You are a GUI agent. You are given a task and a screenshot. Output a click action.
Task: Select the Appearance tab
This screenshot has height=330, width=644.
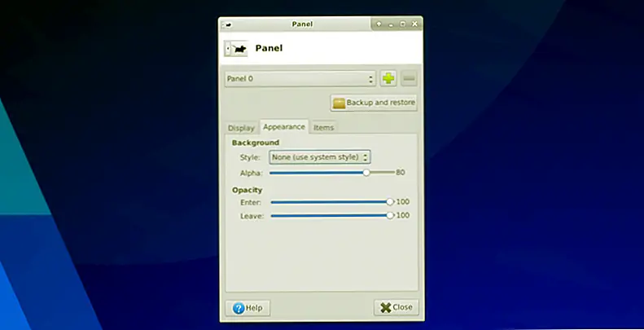(284, 127)
